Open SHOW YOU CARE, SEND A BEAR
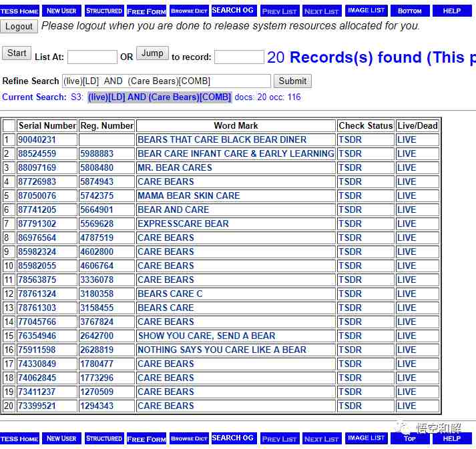 click(206, 336)
